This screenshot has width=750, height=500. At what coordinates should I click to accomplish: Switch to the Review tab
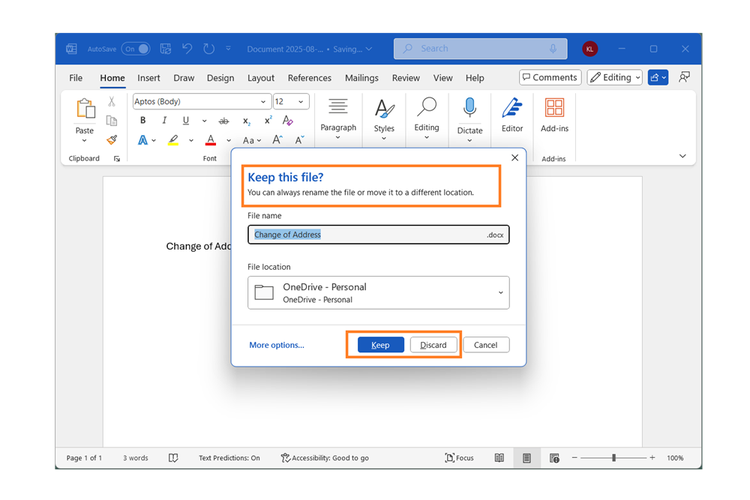(x=406, y=78)
